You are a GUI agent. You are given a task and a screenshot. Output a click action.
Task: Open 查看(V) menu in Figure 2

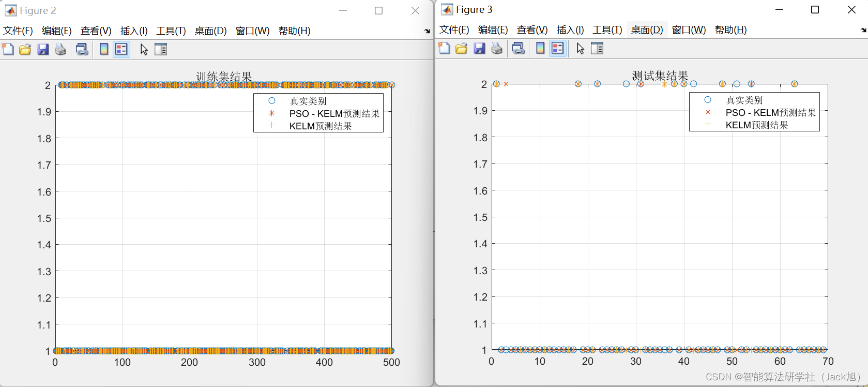(96, 31)
